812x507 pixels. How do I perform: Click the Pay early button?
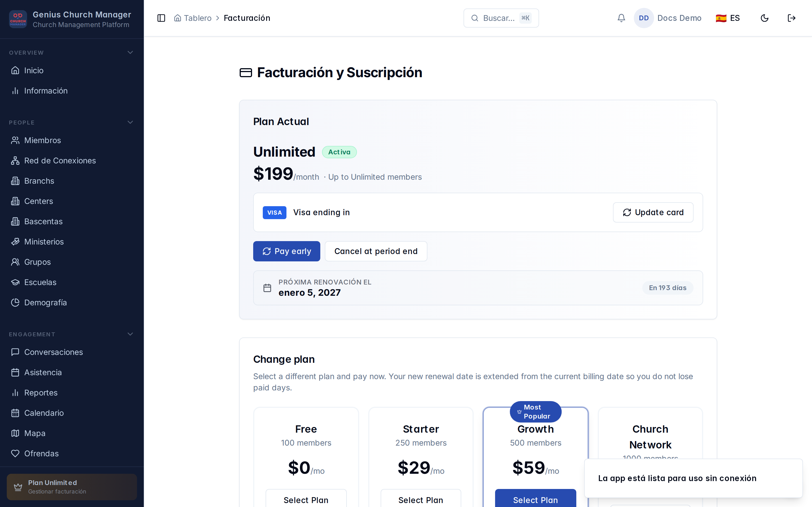click(286, 251)
